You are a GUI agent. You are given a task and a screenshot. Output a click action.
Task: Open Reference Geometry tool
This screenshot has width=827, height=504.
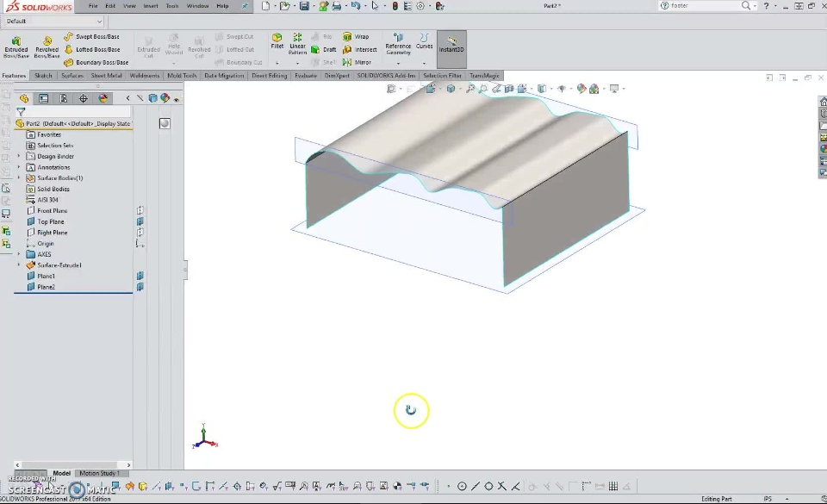point(398,44)
